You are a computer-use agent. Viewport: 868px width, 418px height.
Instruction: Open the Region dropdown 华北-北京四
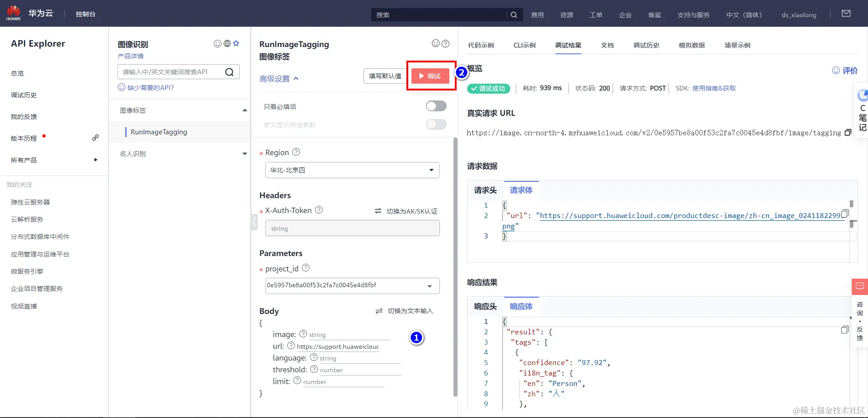(353, 170)
